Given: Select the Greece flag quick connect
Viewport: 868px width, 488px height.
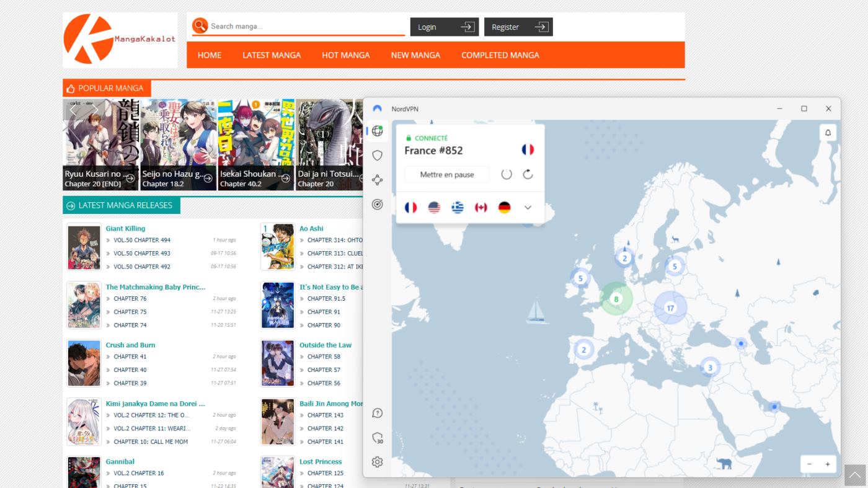Looking at the screenshot, I should point(458,208).
